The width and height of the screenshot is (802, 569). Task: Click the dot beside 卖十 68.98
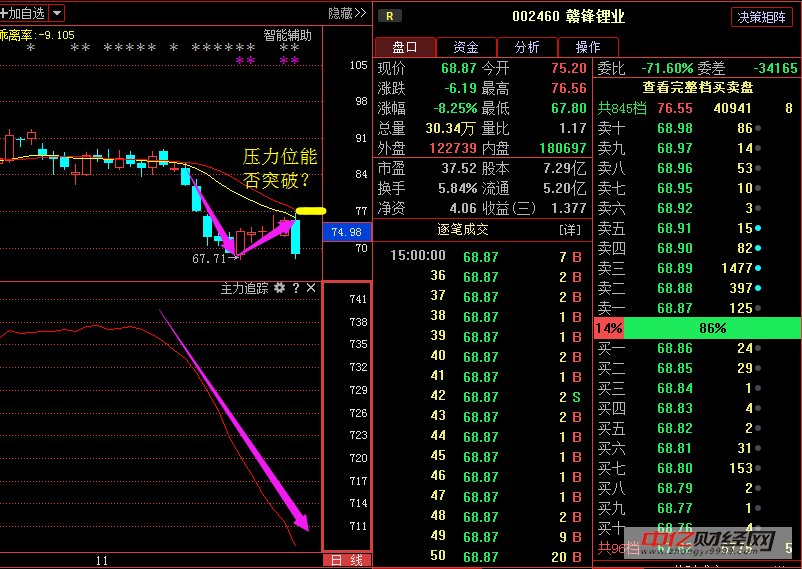[x=758, y=128]
